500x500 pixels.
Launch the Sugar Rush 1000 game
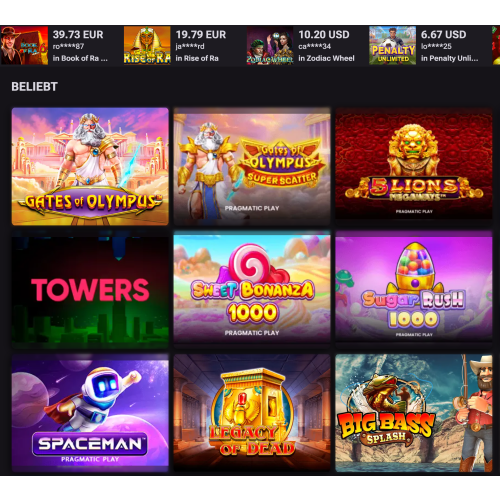414,287
